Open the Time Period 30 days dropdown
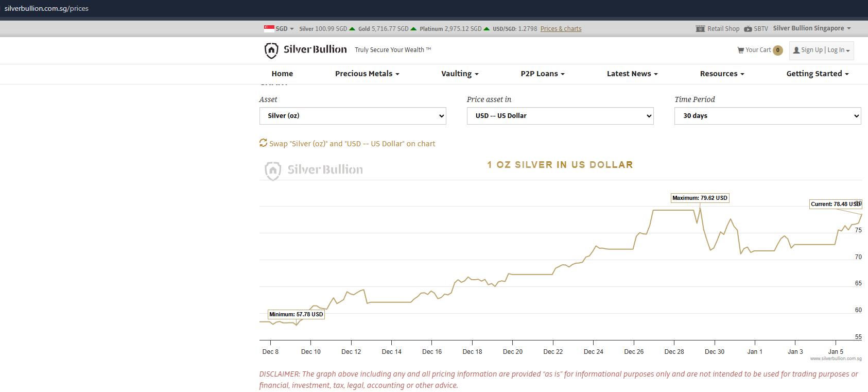The width and height of the screenshot is (868, 392). pyautogui.click(x=768, y=116)
